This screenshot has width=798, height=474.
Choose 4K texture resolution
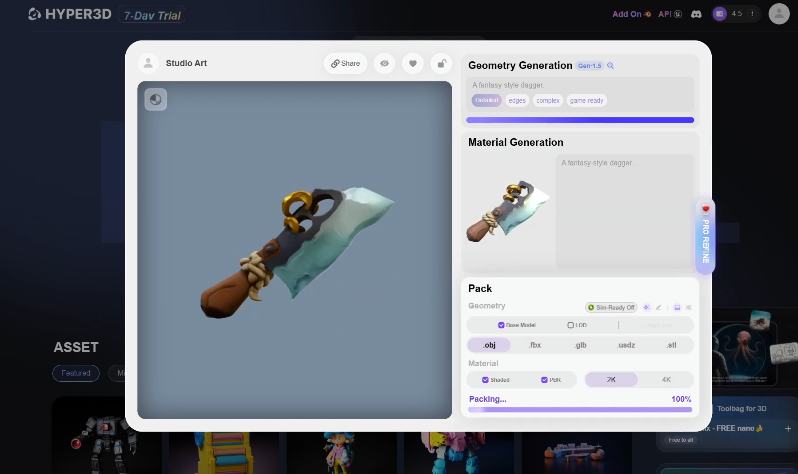point(666,379)
